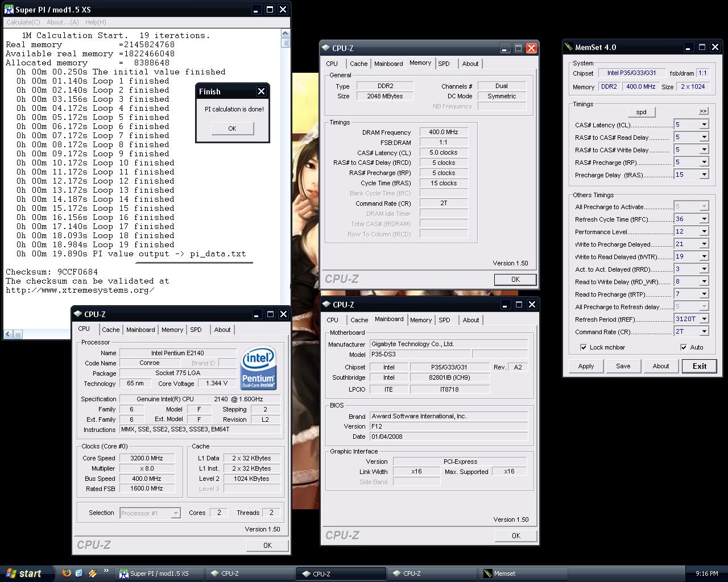Viewport: 728px width, 582px height.
Task: Click the Super PI title bar icon
Action: (x=9, y=10)
